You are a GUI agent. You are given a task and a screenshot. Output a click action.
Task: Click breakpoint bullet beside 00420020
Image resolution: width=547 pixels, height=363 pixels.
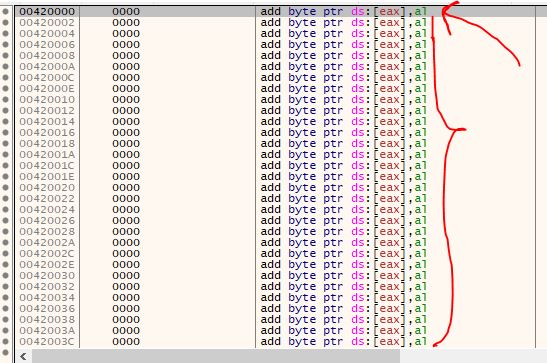(5, 188)
